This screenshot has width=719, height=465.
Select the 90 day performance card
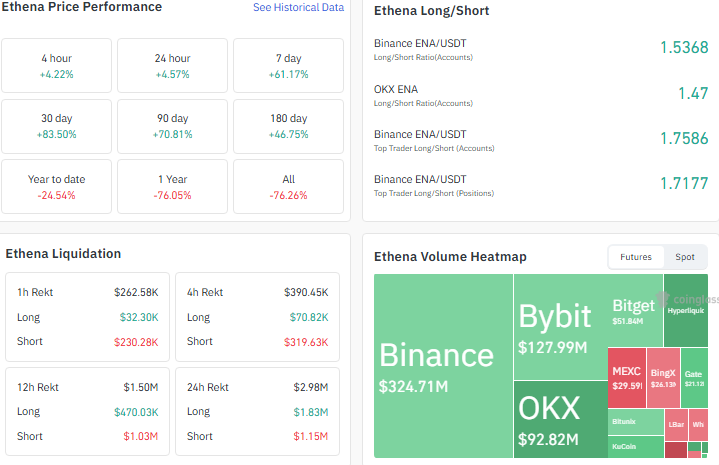pyautogui.click(x=172, y=126)
